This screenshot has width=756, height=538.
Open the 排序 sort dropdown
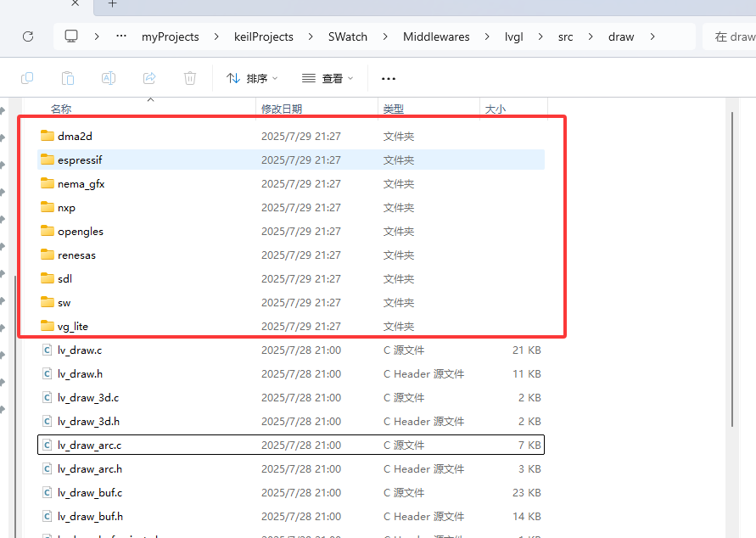pos(252,78)
